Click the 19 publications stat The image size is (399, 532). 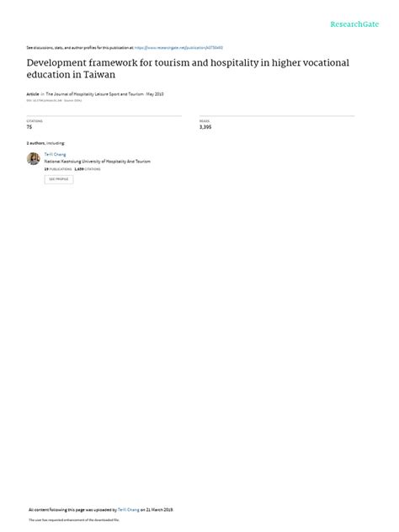coord(58,169)
